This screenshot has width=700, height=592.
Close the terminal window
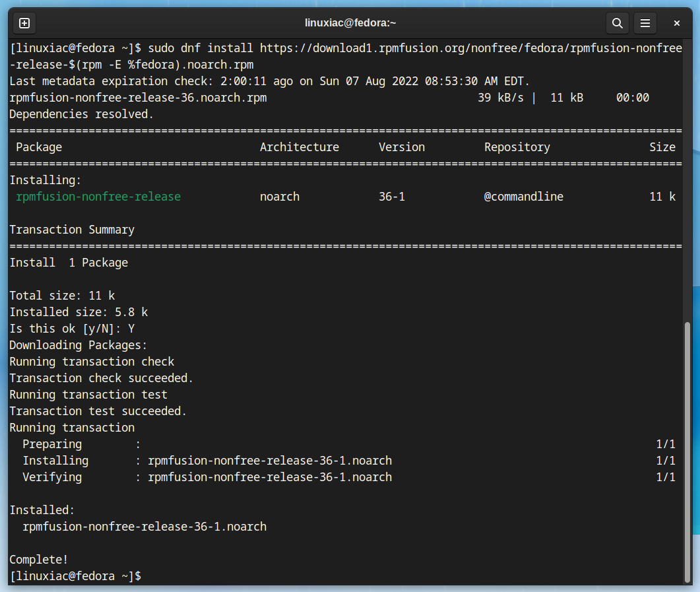677,22
